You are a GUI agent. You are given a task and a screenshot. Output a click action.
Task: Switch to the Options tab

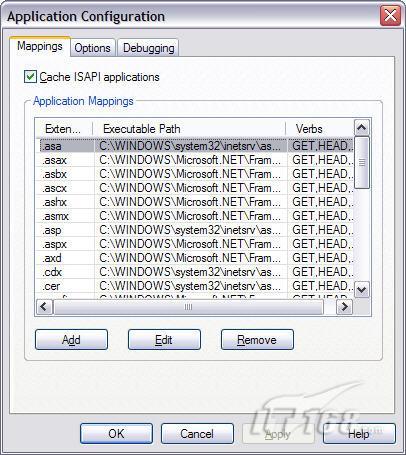92,48
